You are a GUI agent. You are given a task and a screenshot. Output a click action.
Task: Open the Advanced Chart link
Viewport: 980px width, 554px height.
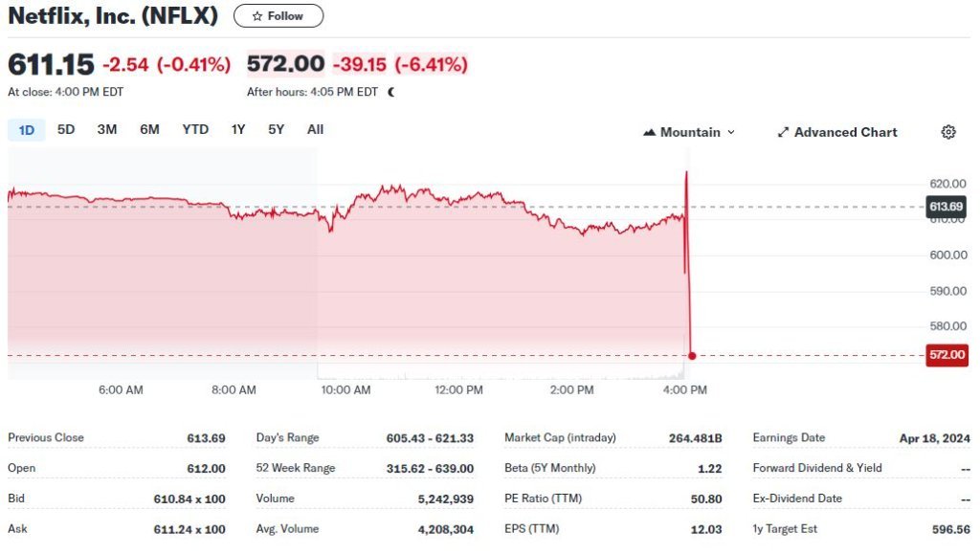click(x=845, y=132)
